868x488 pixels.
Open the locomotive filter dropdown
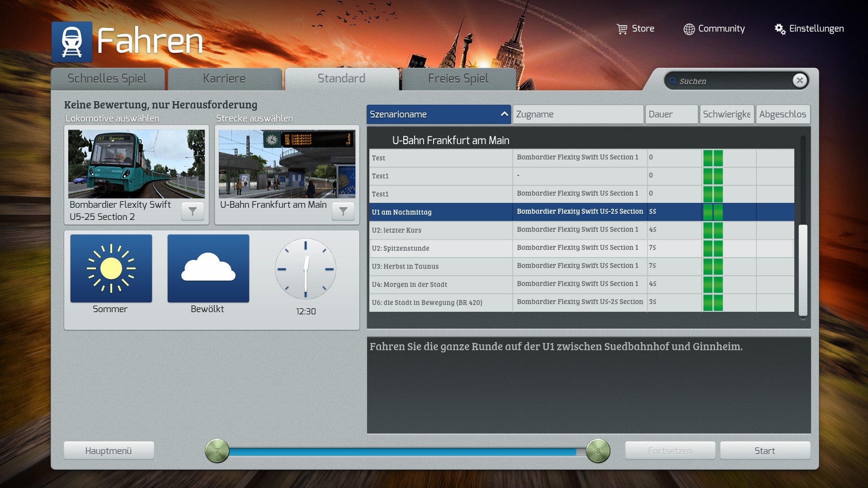pyautogui.click(x=193, y=211)
